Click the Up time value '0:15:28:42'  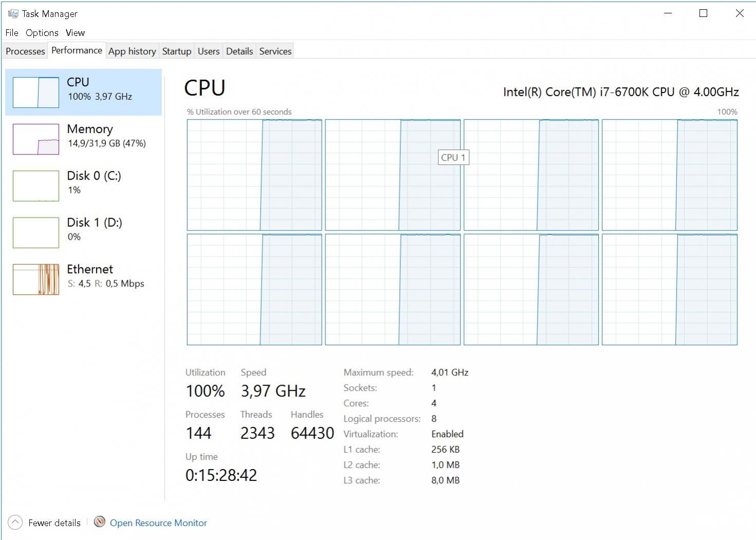221,475
